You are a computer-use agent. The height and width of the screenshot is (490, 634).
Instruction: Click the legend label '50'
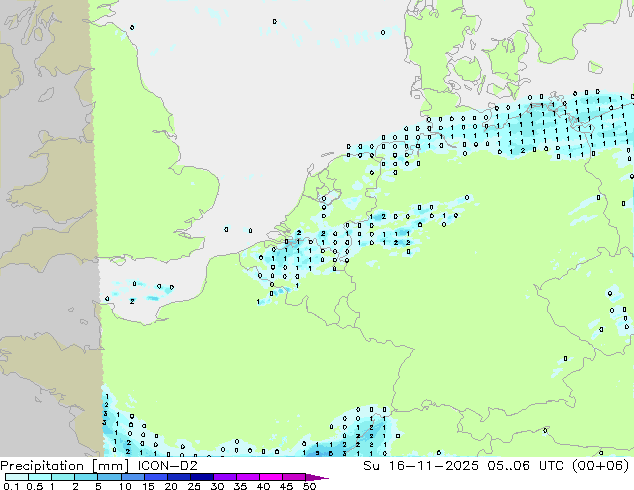coord(309,486)
